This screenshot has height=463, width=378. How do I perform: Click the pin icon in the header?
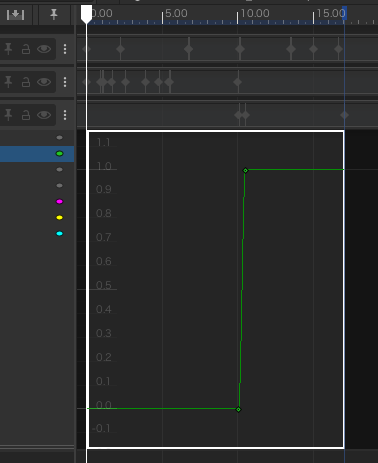pyautogui.click(x=54, y=14)
